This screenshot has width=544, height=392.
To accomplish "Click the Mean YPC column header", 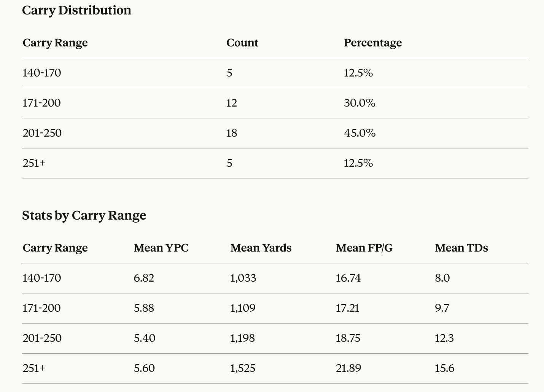I will pos(161,248).
